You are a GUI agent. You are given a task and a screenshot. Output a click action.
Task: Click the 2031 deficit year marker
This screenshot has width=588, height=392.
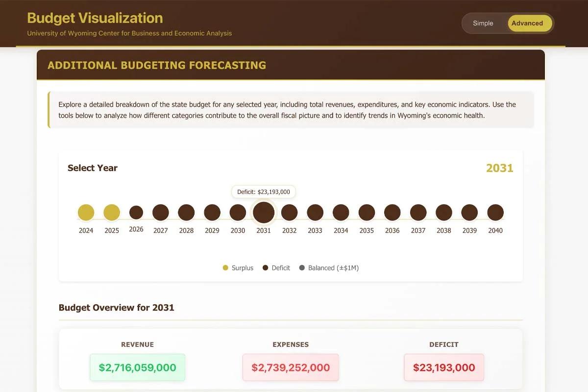click(263, 212)
